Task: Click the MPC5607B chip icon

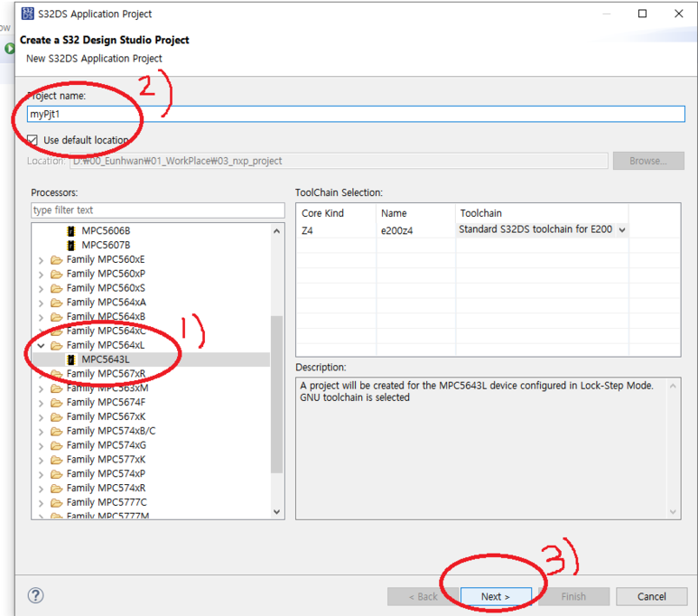Action: tap(70, 246)
